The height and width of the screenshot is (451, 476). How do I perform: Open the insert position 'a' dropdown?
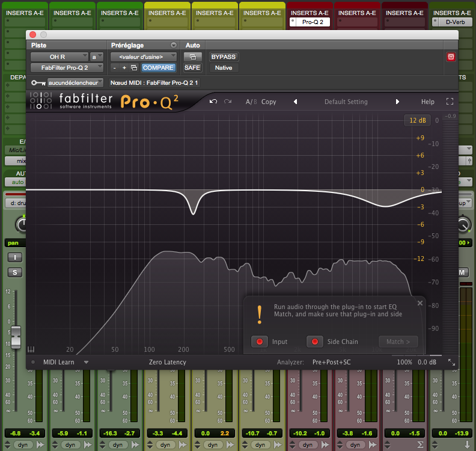[97, 57]
